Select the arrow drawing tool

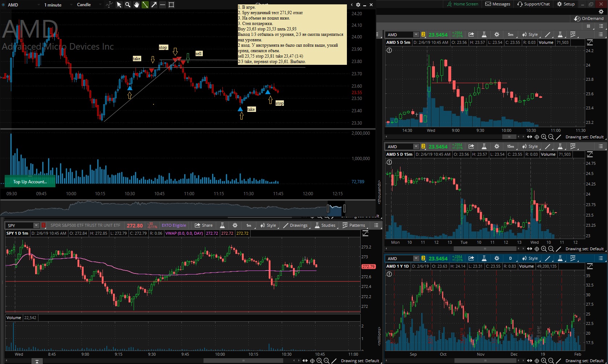[154, 5]
